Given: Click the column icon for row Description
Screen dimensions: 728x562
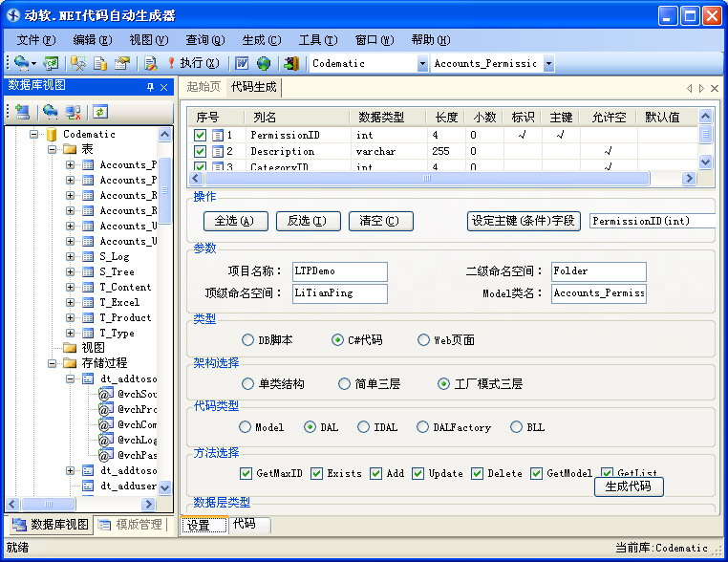Looking at the screenshot, I should pos(218,151).
